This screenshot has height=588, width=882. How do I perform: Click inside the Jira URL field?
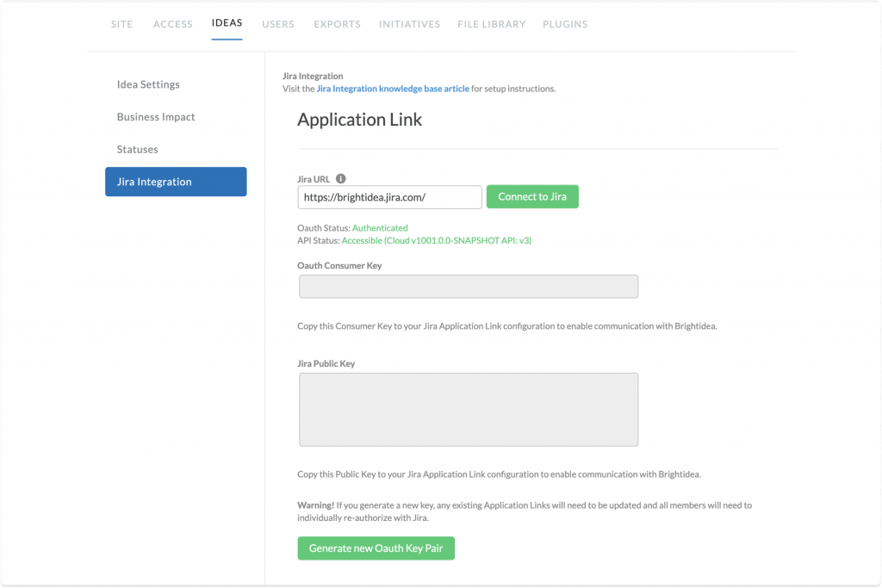click(x=389, y=197)
